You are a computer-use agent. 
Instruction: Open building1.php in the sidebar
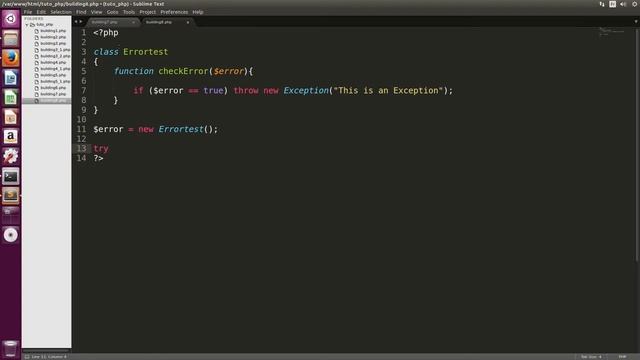[53, 31]
